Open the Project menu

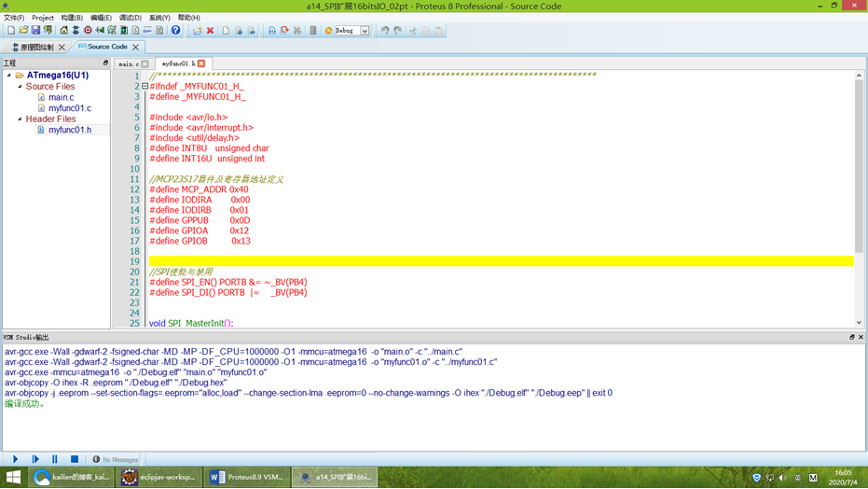[x=43, y=18]
